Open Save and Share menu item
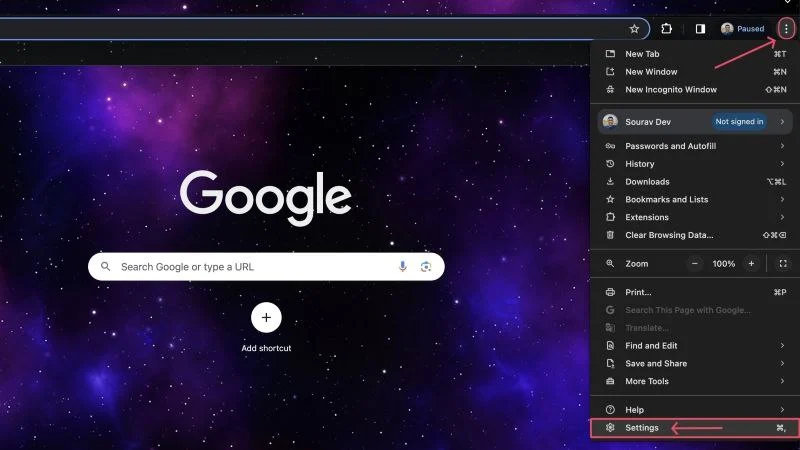The height and width of the screenshot is (450, 800). 695,363
